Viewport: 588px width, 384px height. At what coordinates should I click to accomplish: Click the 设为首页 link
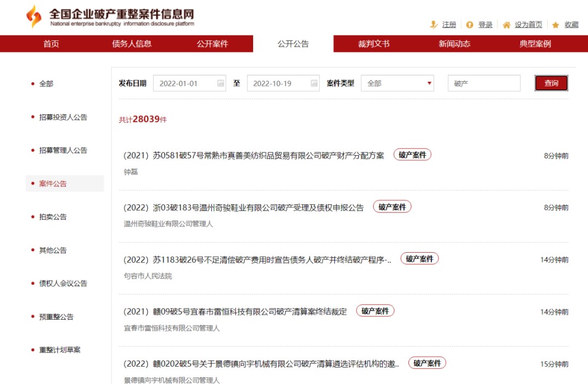pyautogui.click(x=528, y=25)
